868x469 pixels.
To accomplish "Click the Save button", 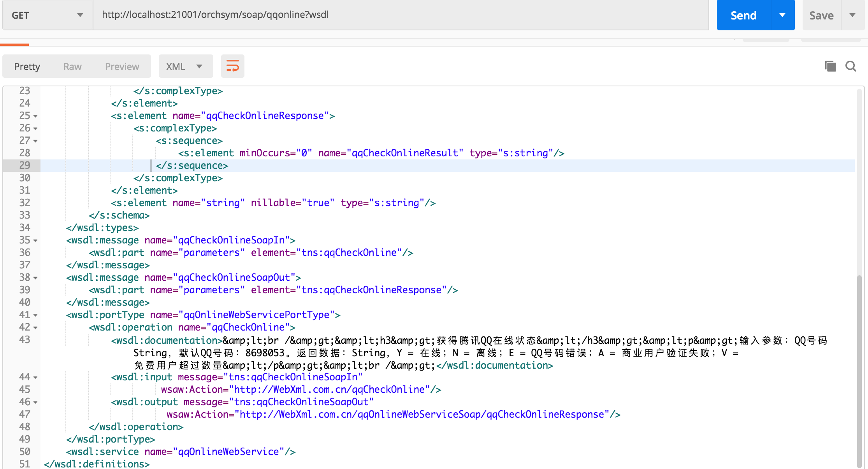I will (x=821, y=15).
